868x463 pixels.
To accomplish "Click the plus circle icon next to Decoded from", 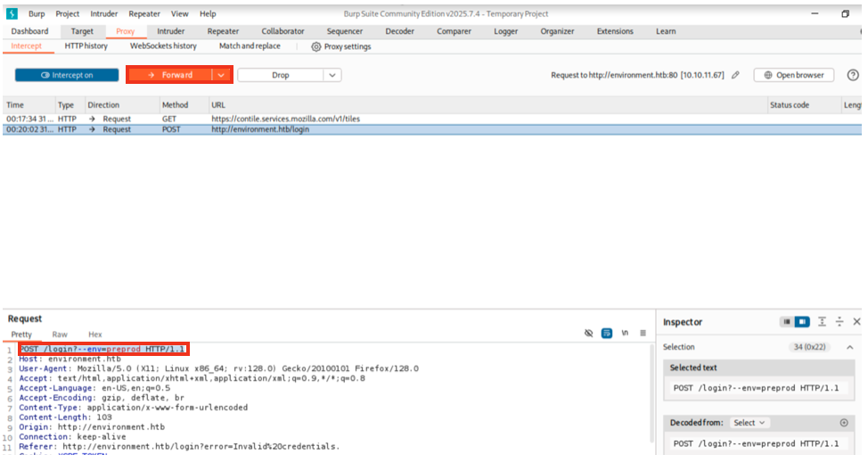I will tap(844, 423).
